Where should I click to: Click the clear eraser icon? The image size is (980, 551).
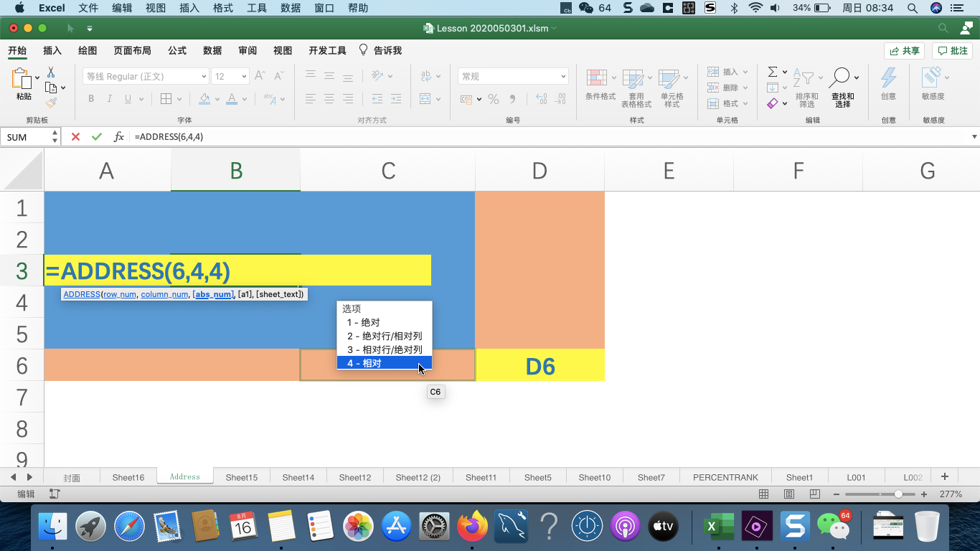(773, 103)
